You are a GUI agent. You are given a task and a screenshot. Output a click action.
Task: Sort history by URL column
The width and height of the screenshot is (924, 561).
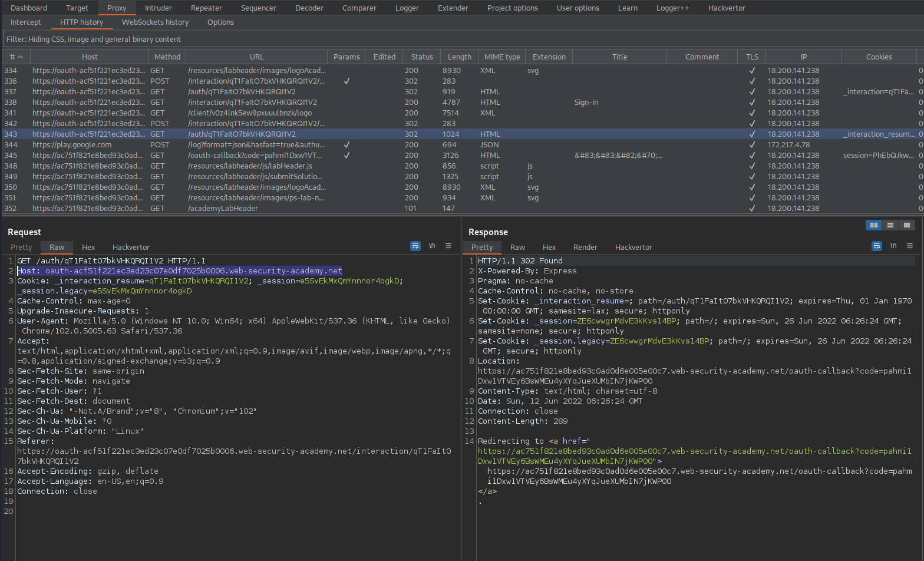tap(257, 57)
